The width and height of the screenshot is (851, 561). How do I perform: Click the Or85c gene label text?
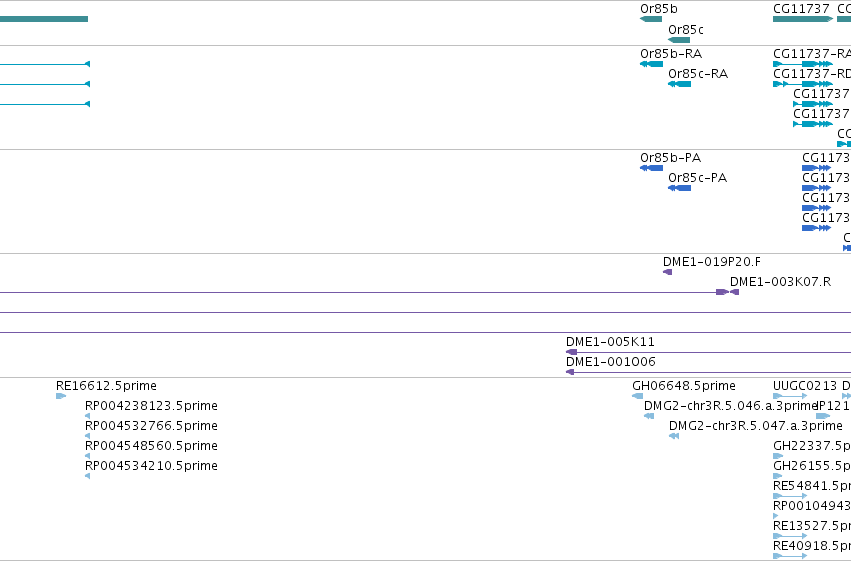click(686, 30)
